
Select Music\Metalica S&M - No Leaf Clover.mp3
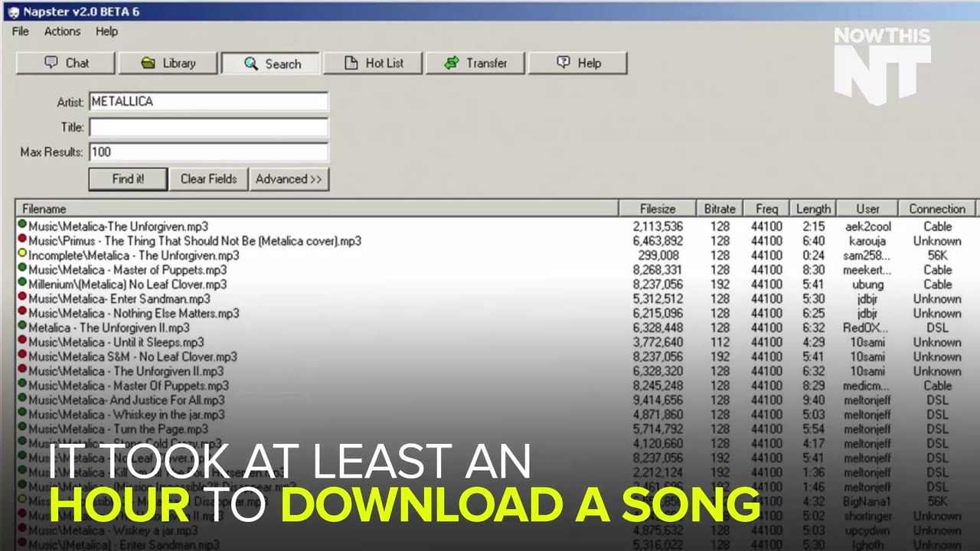(132, 357)
